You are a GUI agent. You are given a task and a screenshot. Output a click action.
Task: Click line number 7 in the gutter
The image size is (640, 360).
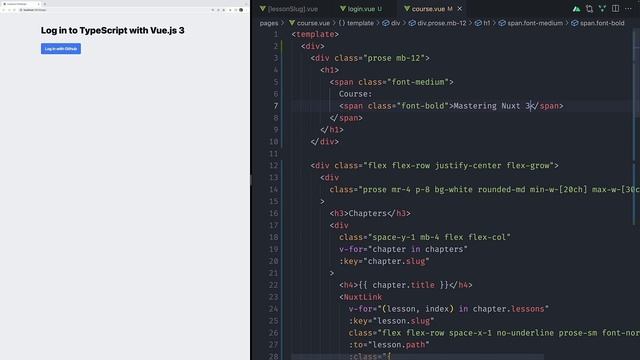[x=276, y=106]
